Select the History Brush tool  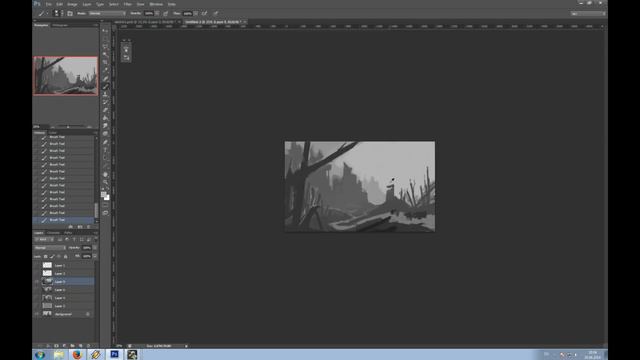pos(105,102)
